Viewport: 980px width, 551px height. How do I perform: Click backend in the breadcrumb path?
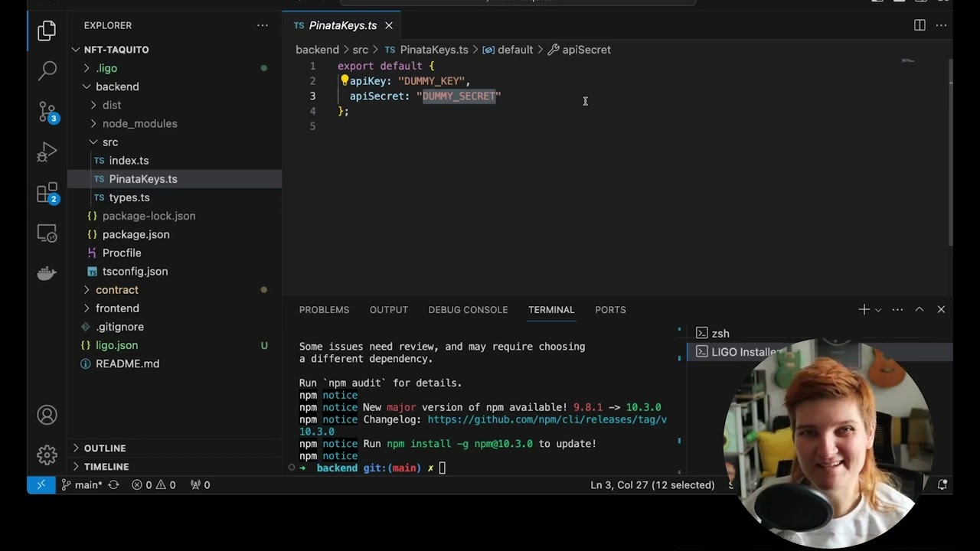317,50
